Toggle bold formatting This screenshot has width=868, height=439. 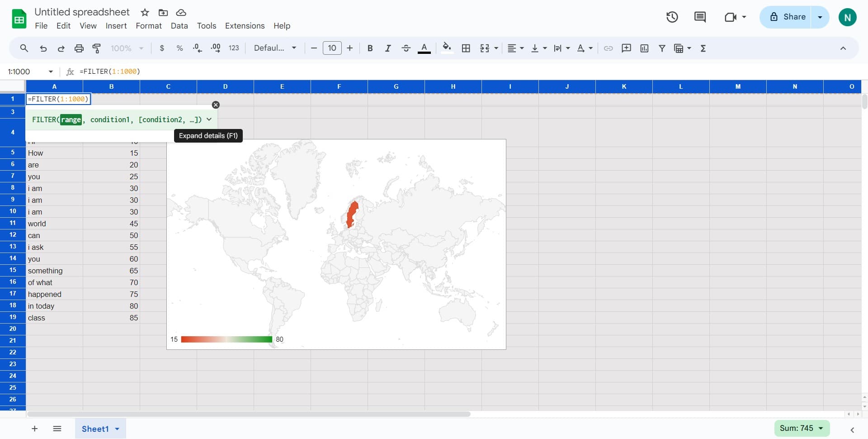point(370,48)
